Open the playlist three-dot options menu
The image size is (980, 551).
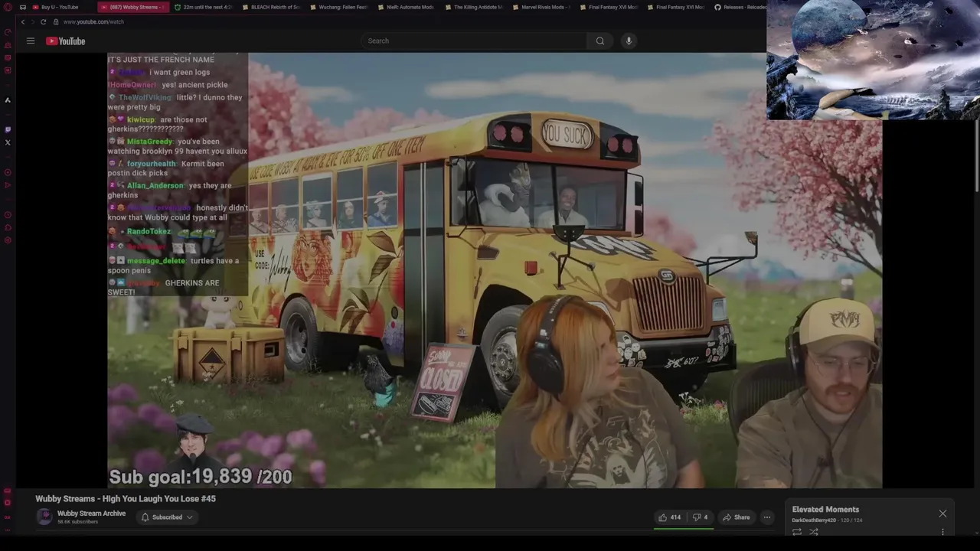[x=942, y=532]
